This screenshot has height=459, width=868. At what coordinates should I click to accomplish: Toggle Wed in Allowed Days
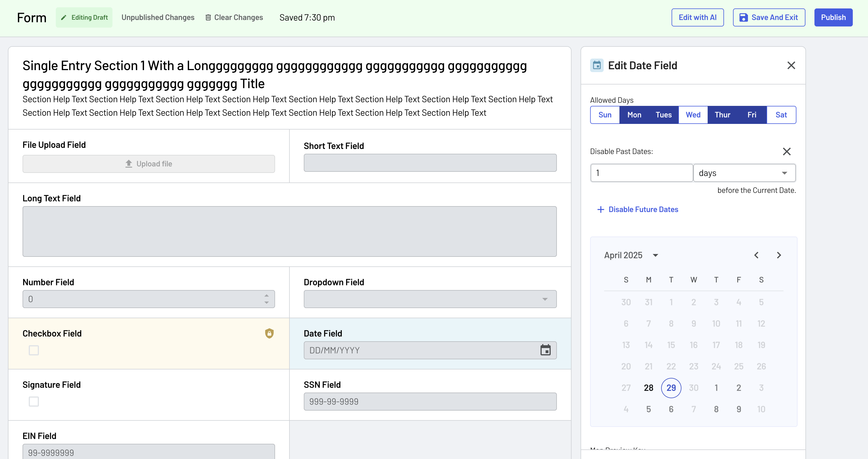pos(693,115)
